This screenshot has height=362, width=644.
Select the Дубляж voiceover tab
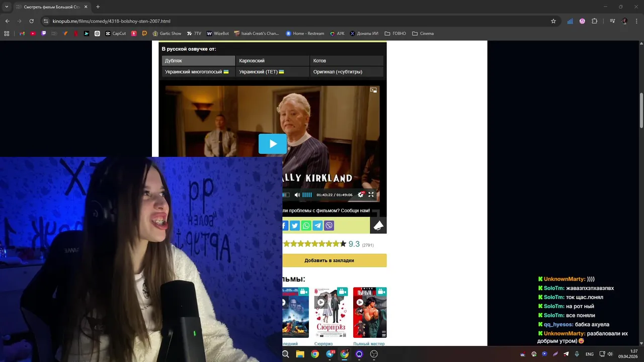point(198,61)
